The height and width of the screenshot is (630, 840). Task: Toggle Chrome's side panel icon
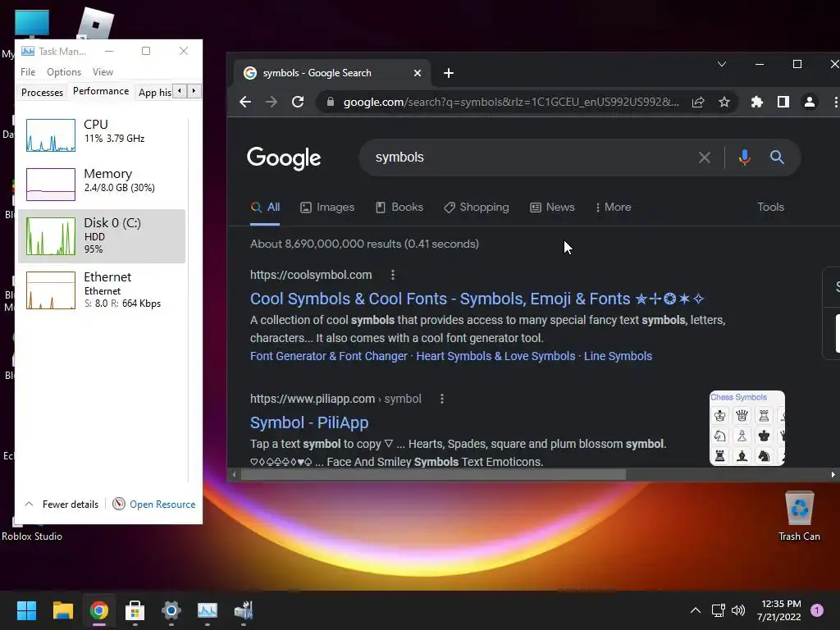[x=783, y=102]
